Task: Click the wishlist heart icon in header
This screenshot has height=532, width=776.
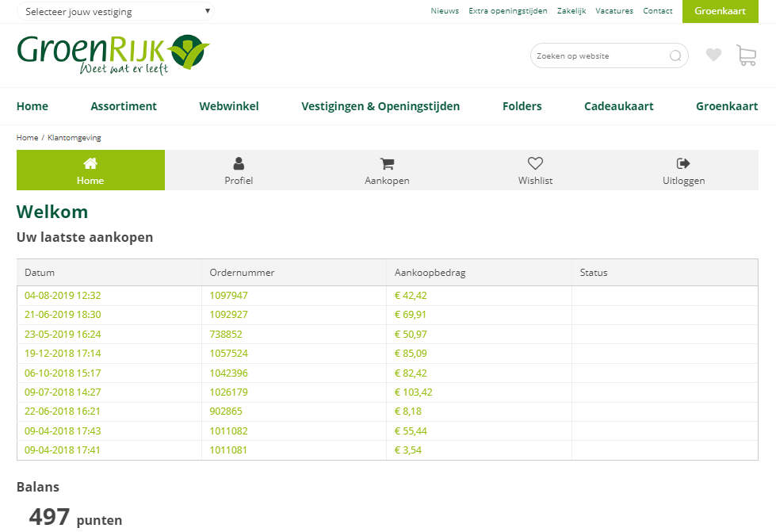Action: (713, 55)
